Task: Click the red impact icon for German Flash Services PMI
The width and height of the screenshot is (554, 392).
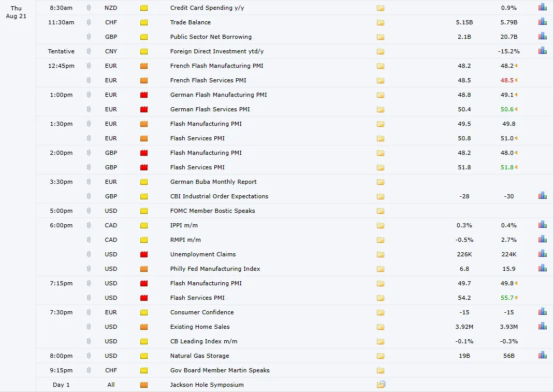Action: click(x=144, y=109)
